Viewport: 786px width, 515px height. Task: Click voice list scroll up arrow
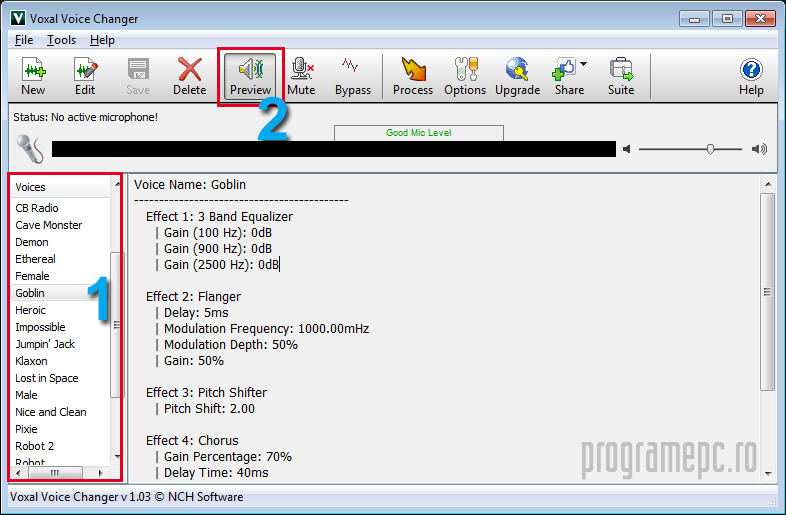point(117,185)
